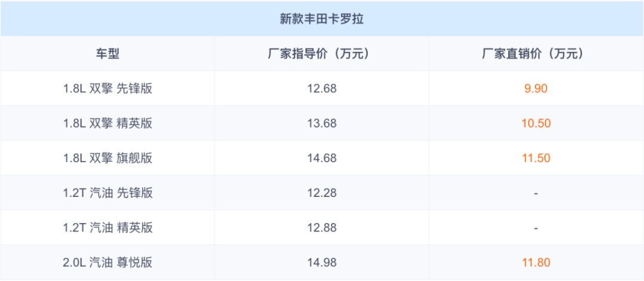Select the 1.2T 汽油 先锋版 model cell
This screenshot has height=281, width=644.
(107, 193)
